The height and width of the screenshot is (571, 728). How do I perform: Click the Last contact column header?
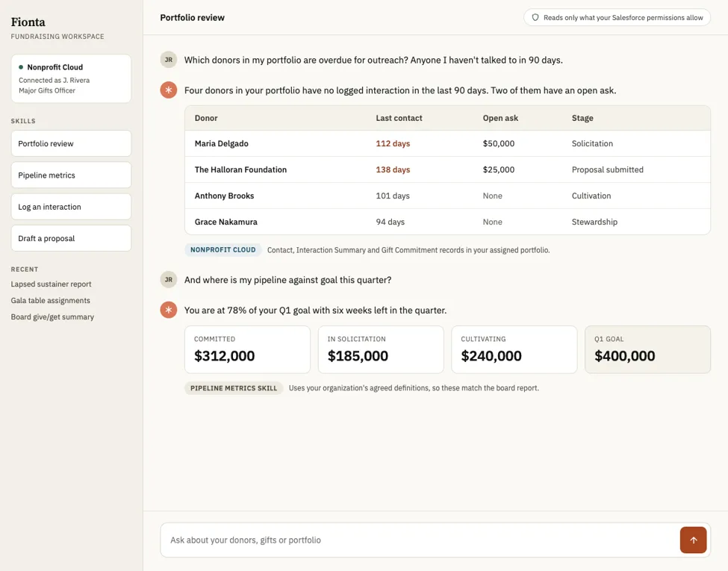click(x=399, y=118)
